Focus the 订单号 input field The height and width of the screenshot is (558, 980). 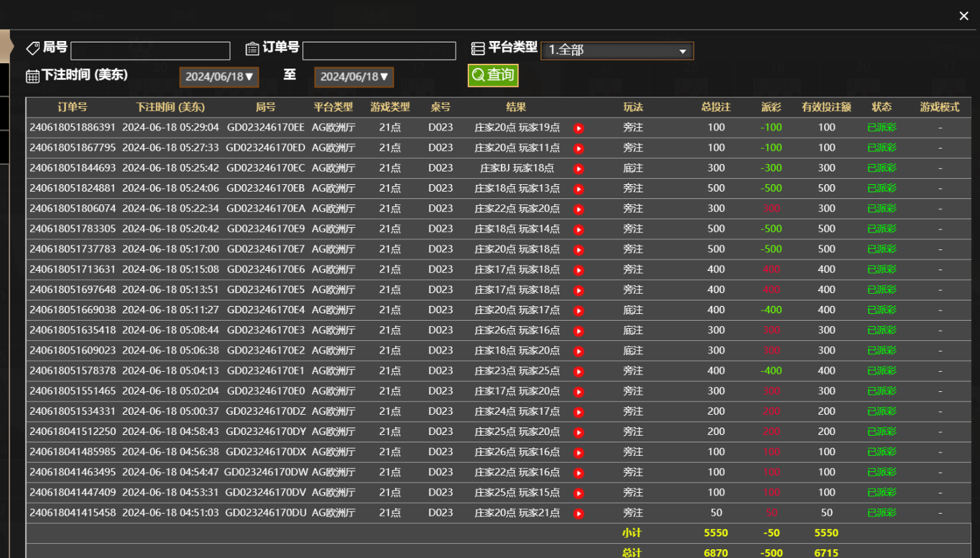[x=379, y=50]
